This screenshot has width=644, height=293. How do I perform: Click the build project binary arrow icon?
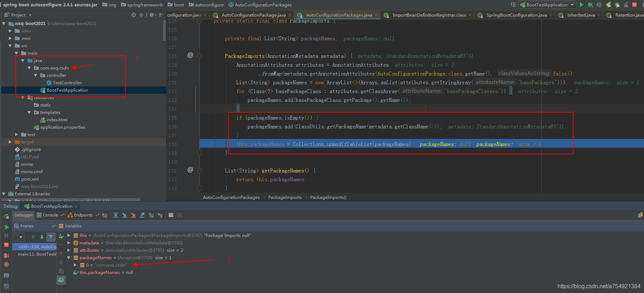(x=513, y=5)
